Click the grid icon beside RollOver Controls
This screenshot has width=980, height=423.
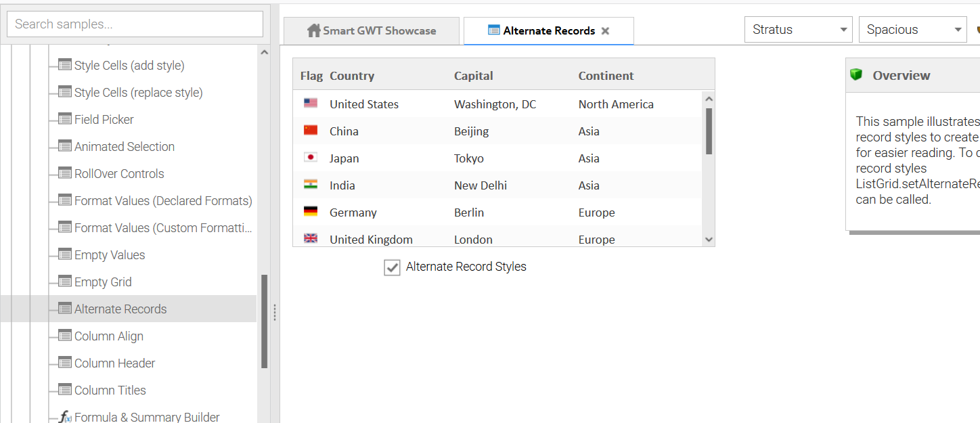tap(65, 173)
